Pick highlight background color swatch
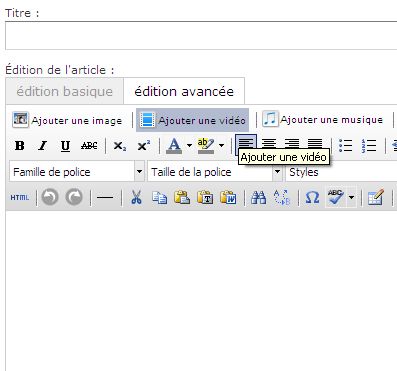 (206, 146)
